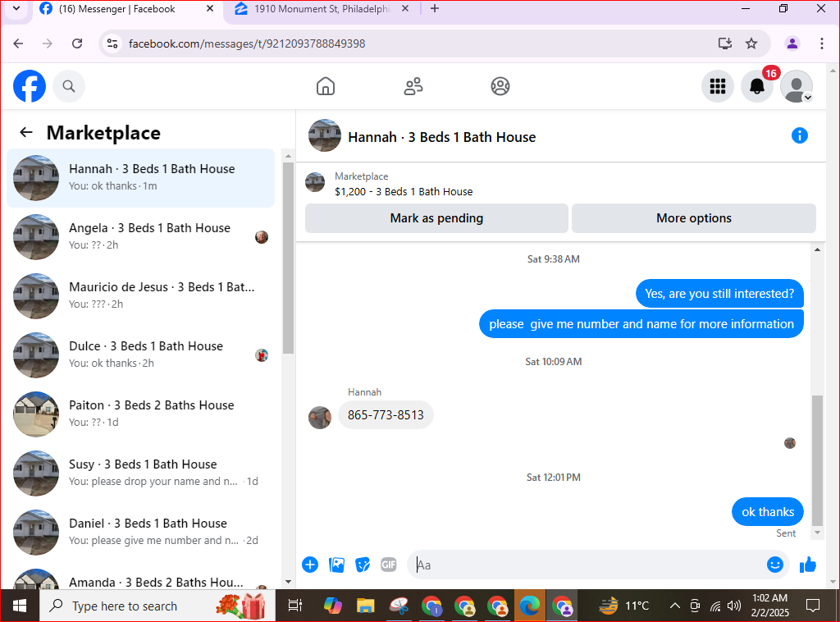
Task: Click the browser back button
Action: [x=18, y=43]
